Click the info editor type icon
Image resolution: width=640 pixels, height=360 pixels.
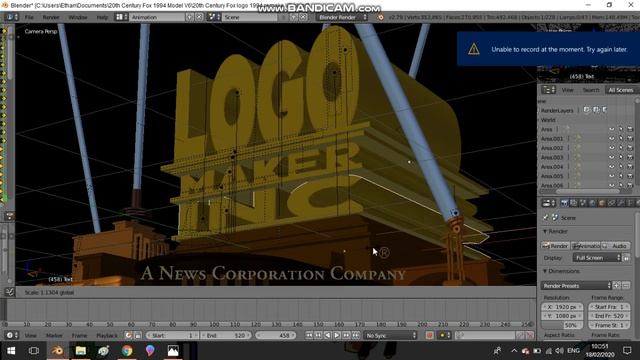tap(11, 17)
